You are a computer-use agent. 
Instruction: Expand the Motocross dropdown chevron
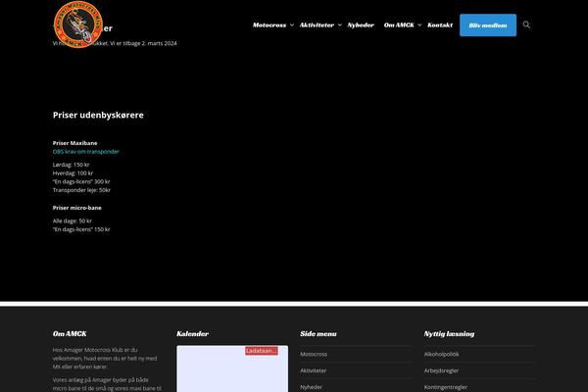point(292,25)
